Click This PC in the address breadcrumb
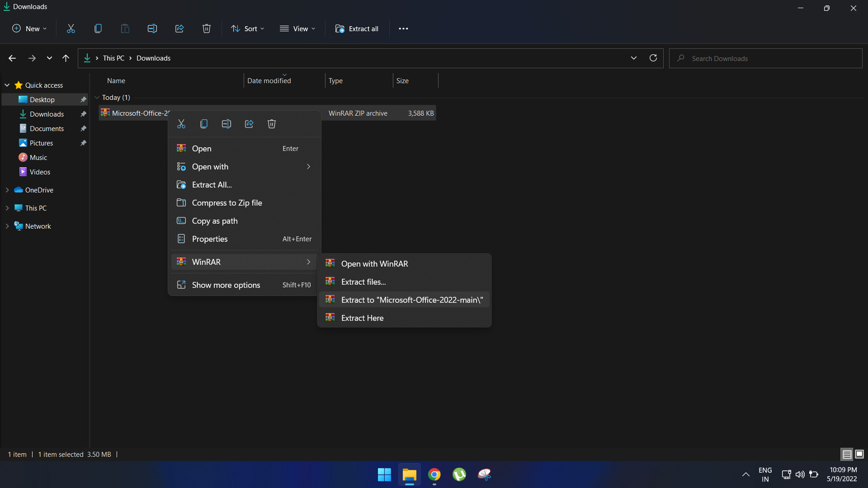This screenshot has width=868, height=488. pos(113,58)
